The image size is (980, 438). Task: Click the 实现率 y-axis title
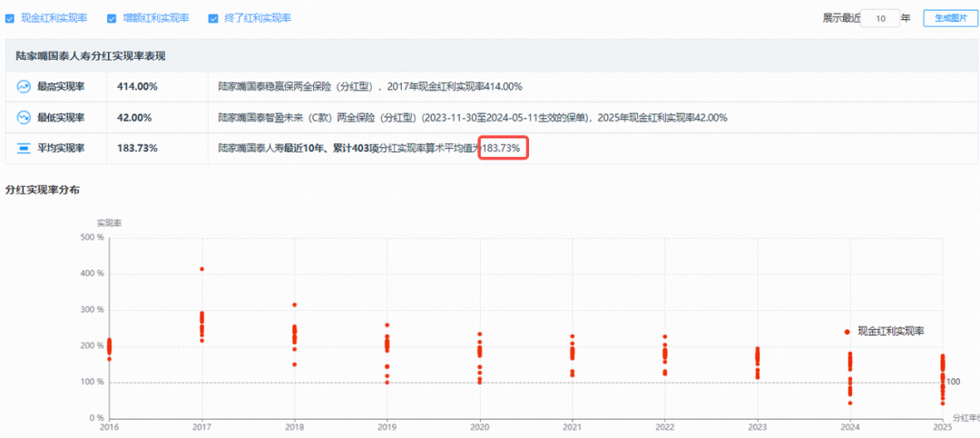(109, 222)
